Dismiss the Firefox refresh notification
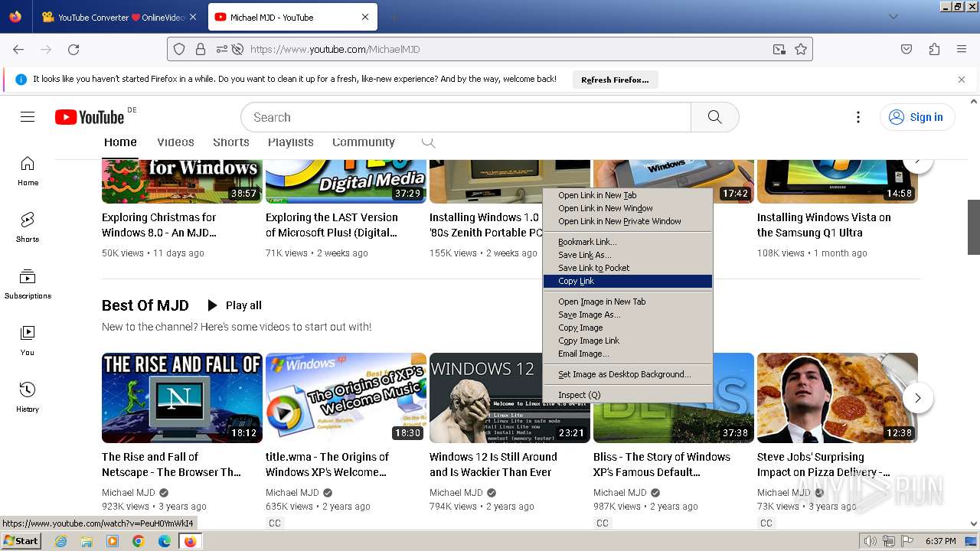The width and height of the screenshot is (980, 551). click(x=962, y=79)
